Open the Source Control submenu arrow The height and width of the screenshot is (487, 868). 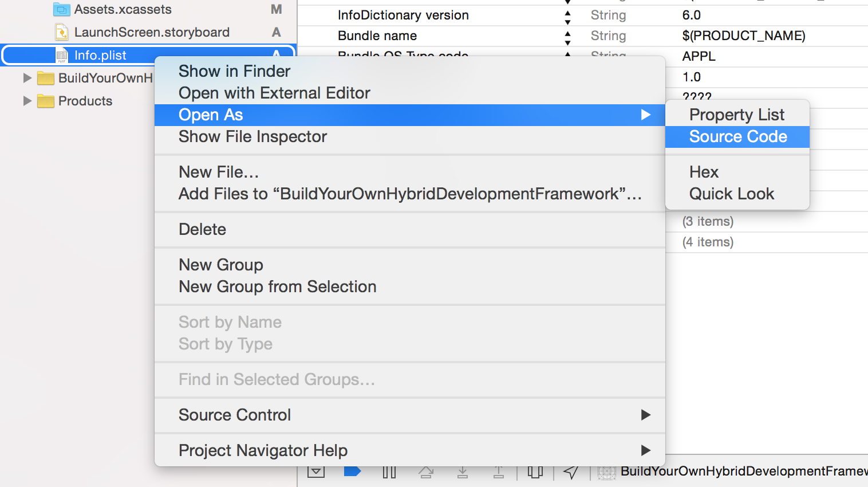(x=646, y=415)
